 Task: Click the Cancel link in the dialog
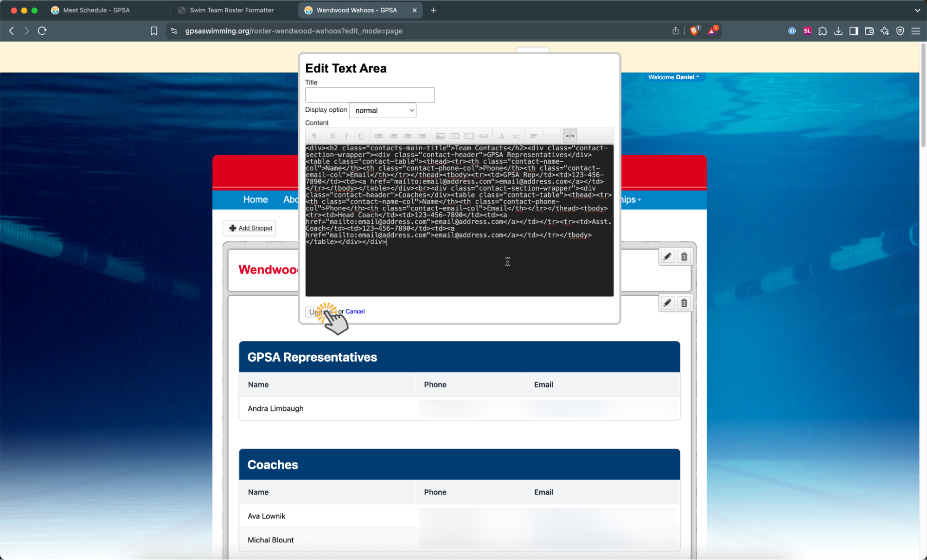355,311
